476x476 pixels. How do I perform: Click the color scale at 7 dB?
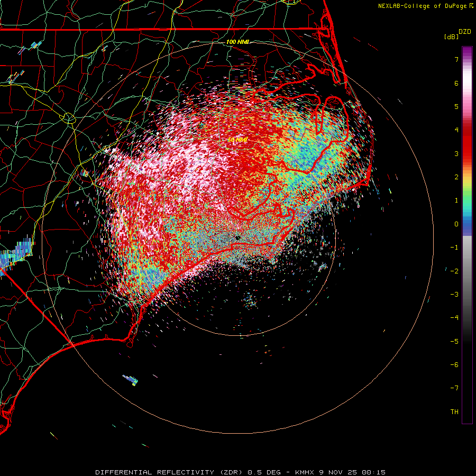(467, 59)
